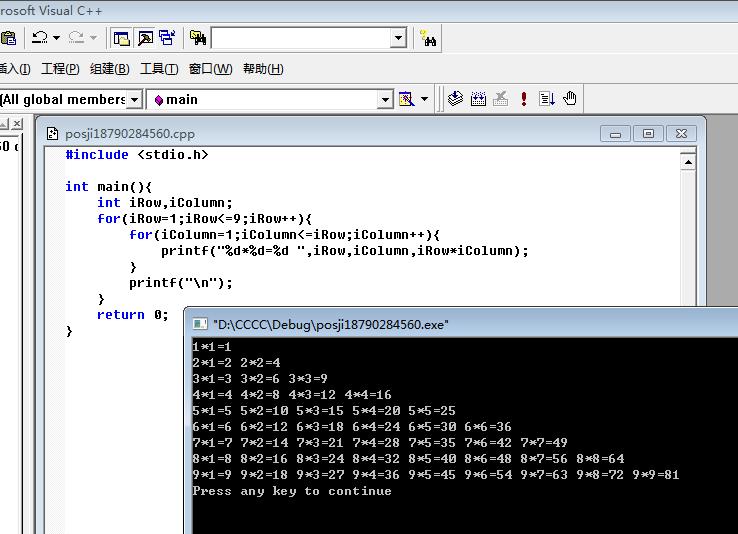Click the Find in Files icon
The width and height of the screenshot is (738, 534).
(x=198, y=38)
